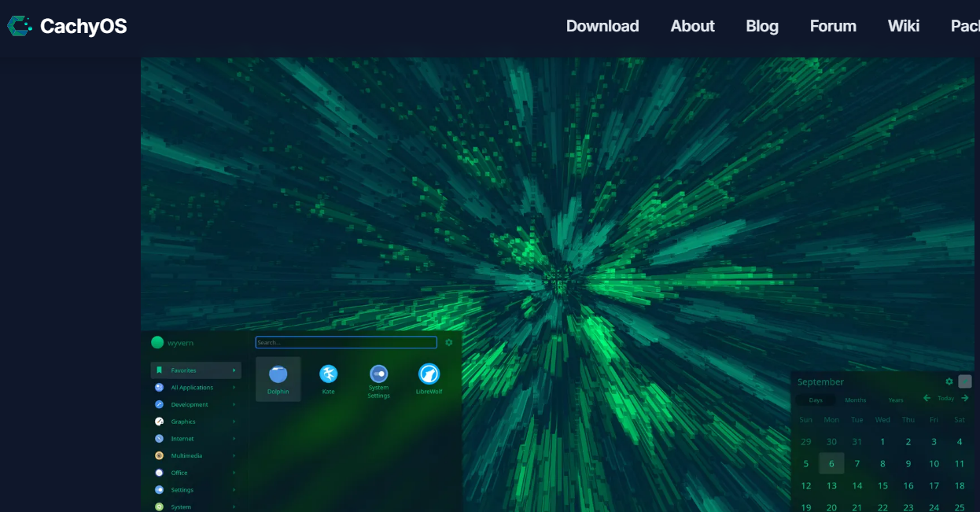Expand the Multimedia submenu arrow
The image size is (980, 512).
(234, 455)
